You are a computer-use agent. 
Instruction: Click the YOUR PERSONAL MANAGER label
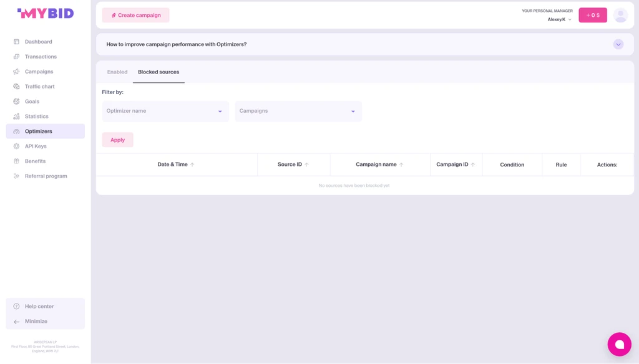(x=547, y=11)
